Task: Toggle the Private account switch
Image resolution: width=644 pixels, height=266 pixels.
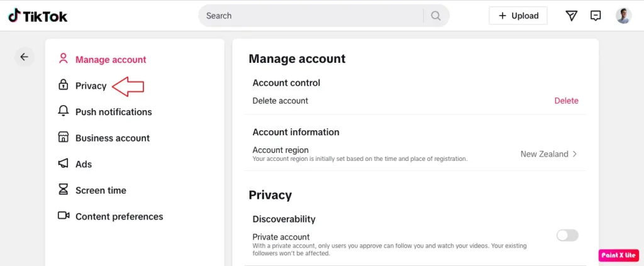Action: click(567, 235)
